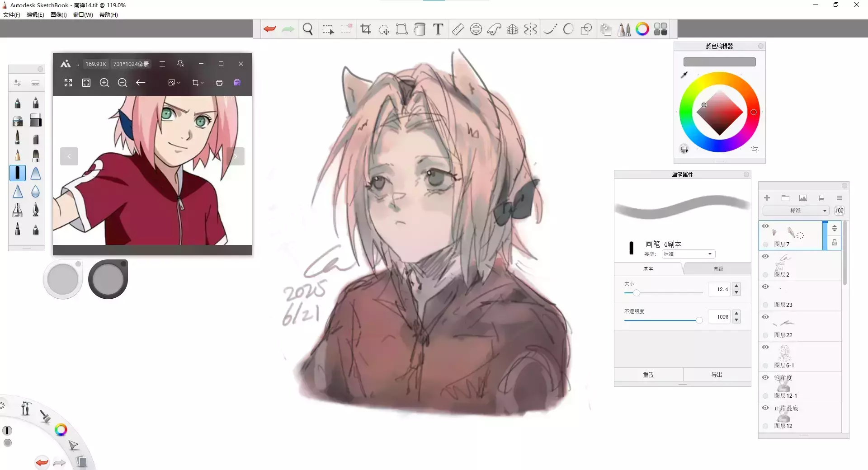Screen dimensions: 868x470
Task: Open the Brush Palette from toolbar
Action: coord(624,29)
